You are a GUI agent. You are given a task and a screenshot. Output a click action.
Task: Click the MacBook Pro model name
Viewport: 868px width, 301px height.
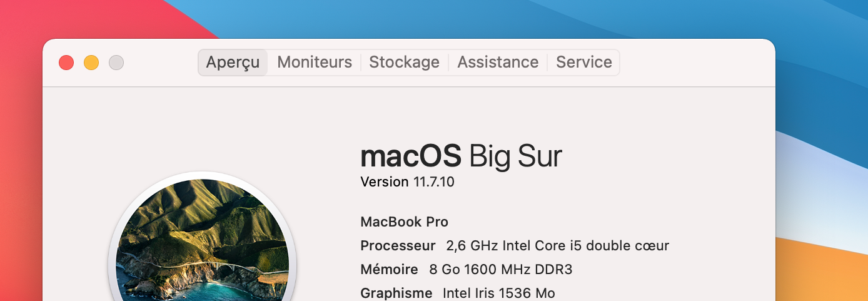(x=404, y=222)
